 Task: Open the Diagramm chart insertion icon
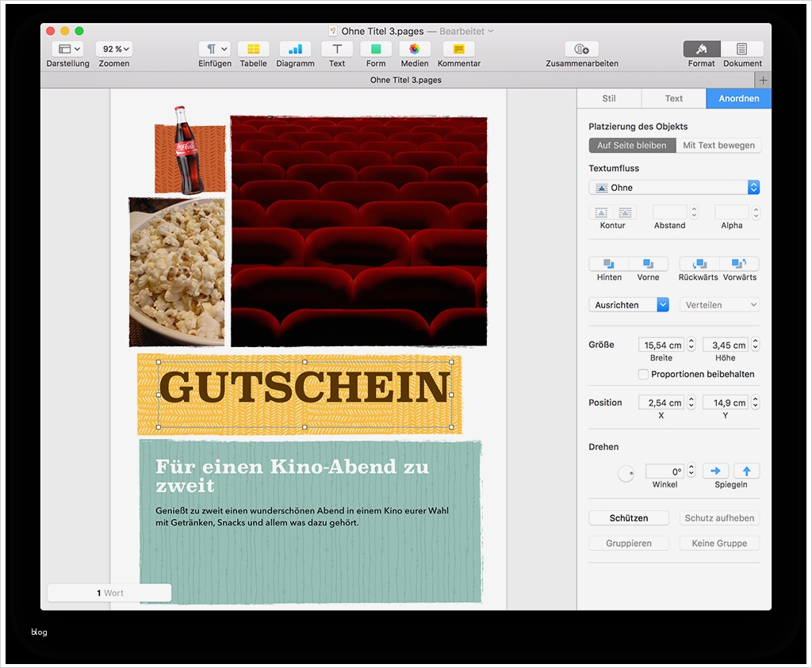point(295,50)
